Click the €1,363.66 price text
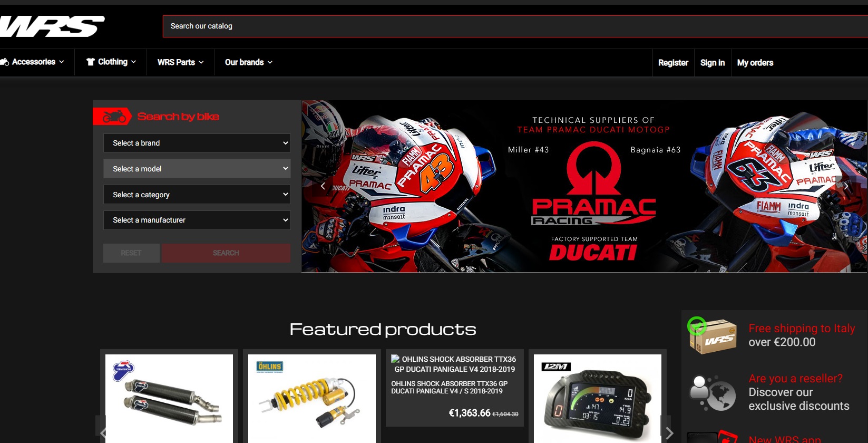 [470, 413]
